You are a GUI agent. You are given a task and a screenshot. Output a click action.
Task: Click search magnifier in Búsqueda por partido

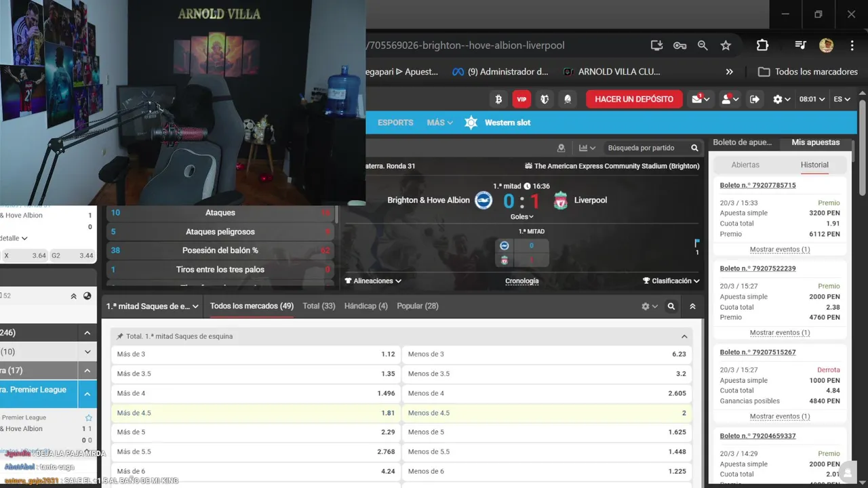click(694, 148)
